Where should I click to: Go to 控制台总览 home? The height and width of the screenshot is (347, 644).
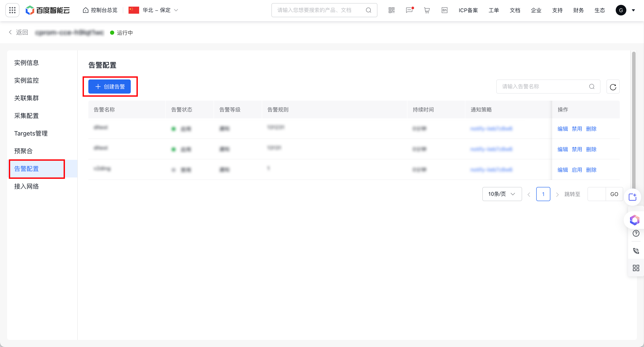coord(100,10)
